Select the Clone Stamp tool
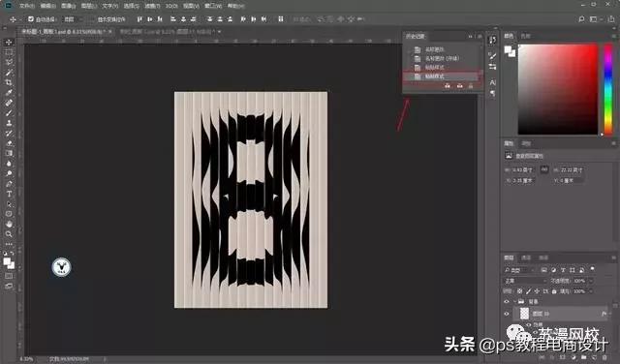 click(x=9, y=123)
